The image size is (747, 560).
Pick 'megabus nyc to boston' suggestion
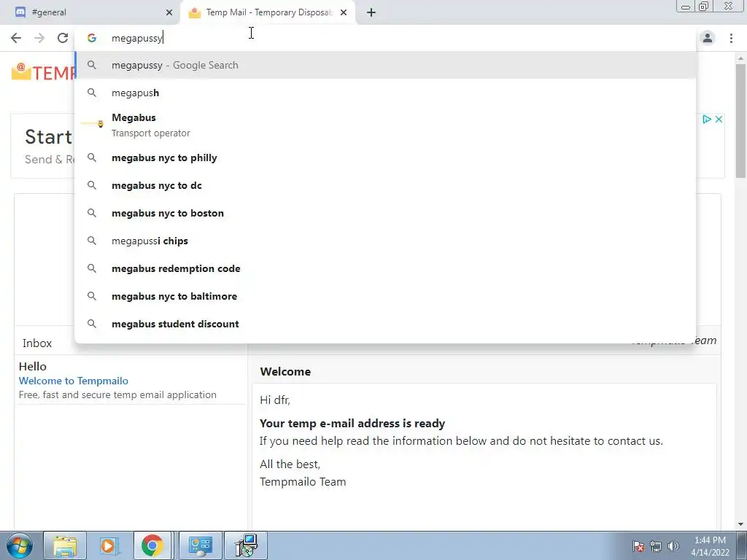[385, 213]
